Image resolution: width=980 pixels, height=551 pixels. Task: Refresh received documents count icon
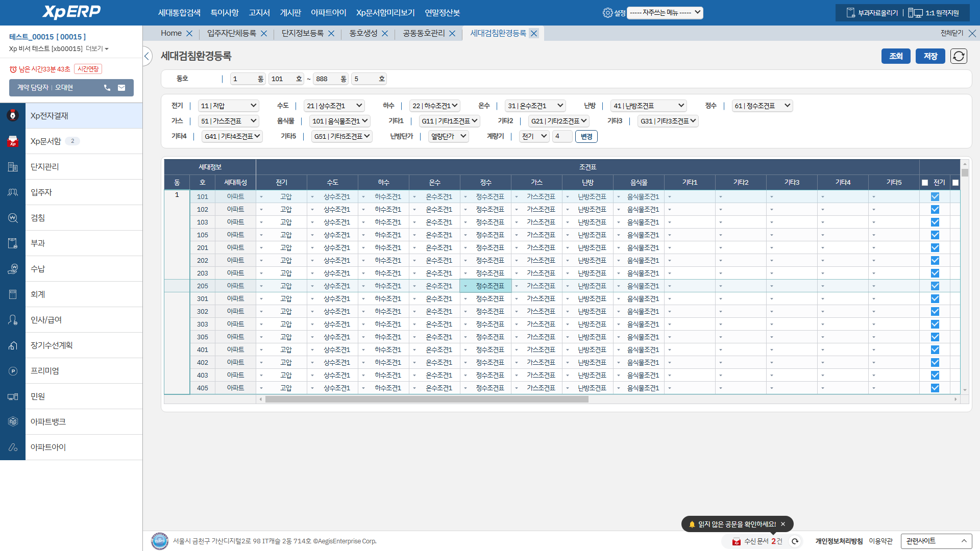tap(795, 541)
